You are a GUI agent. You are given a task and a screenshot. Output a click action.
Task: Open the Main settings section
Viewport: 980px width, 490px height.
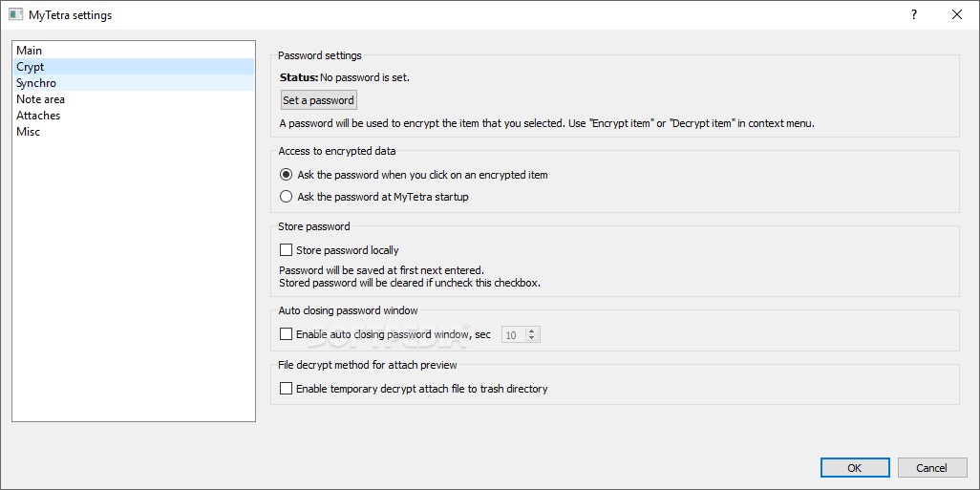coord(134,50)
